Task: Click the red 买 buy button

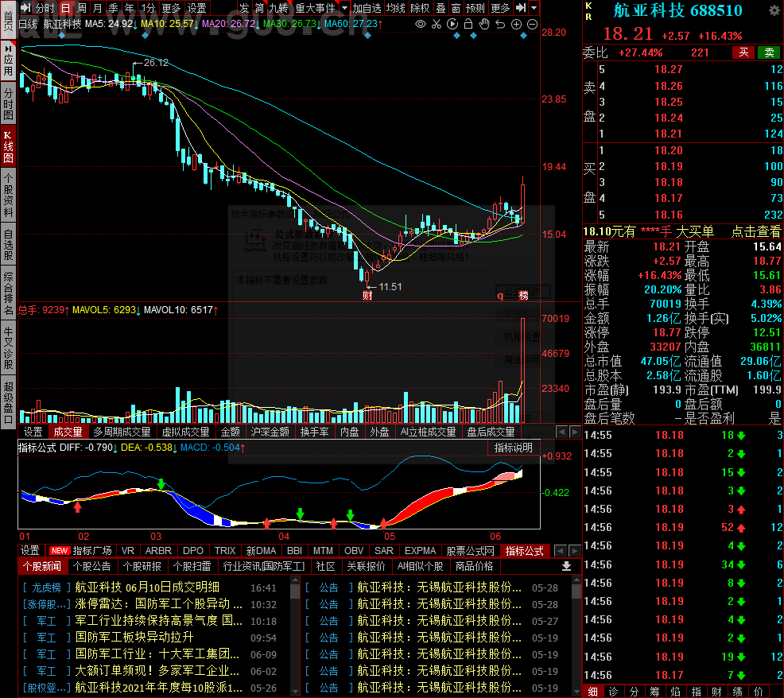Action: [x=743, y=52]
